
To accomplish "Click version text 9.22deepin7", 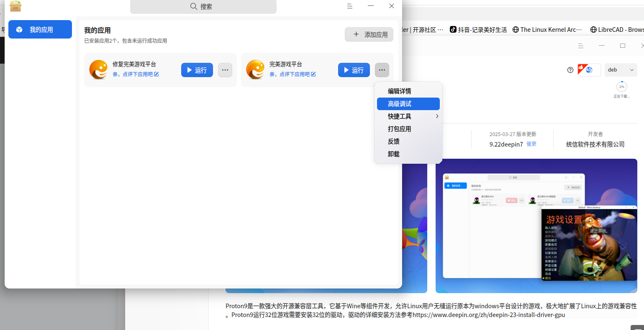I will [506, 144].
